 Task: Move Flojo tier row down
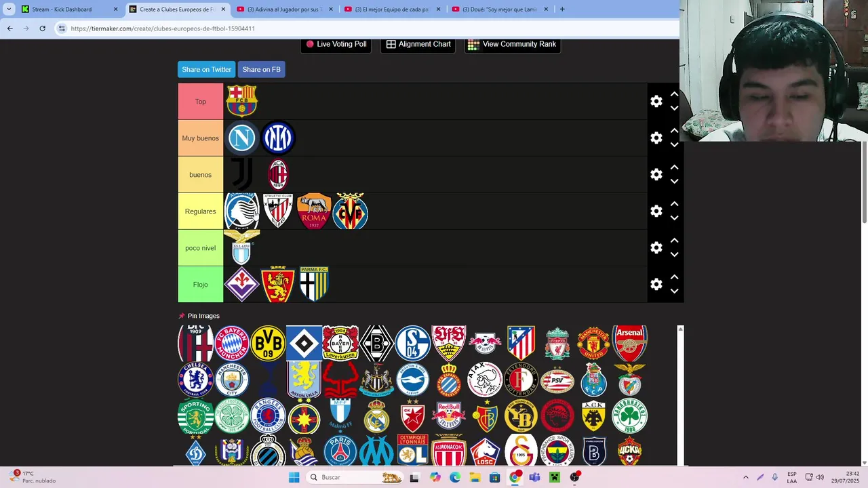click(674, 291)
